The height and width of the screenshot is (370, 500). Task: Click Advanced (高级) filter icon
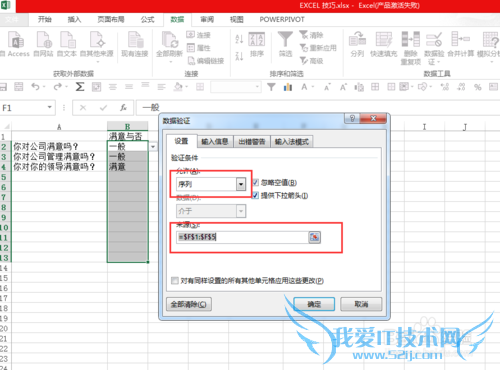coord(311,61)
